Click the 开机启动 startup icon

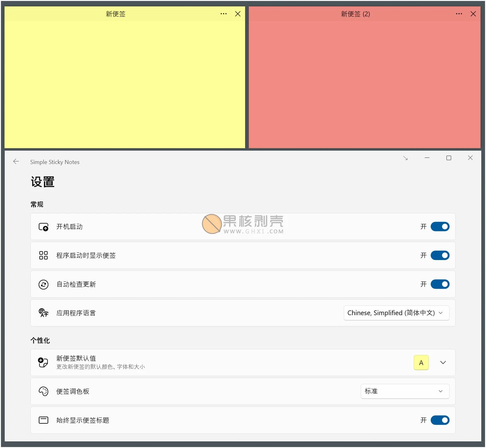43,227
